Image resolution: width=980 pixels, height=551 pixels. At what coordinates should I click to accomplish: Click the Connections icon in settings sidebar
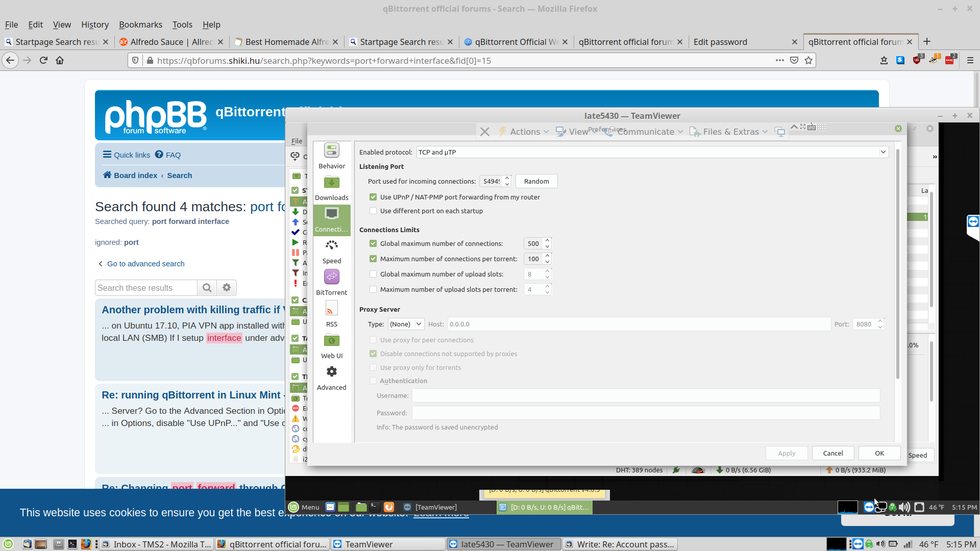(332, 219)
